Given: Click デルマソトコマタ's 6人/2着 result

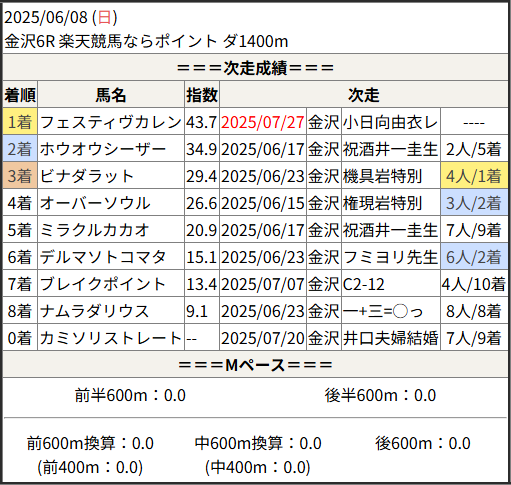Looking at the screenshot, I should coord(474,257).
